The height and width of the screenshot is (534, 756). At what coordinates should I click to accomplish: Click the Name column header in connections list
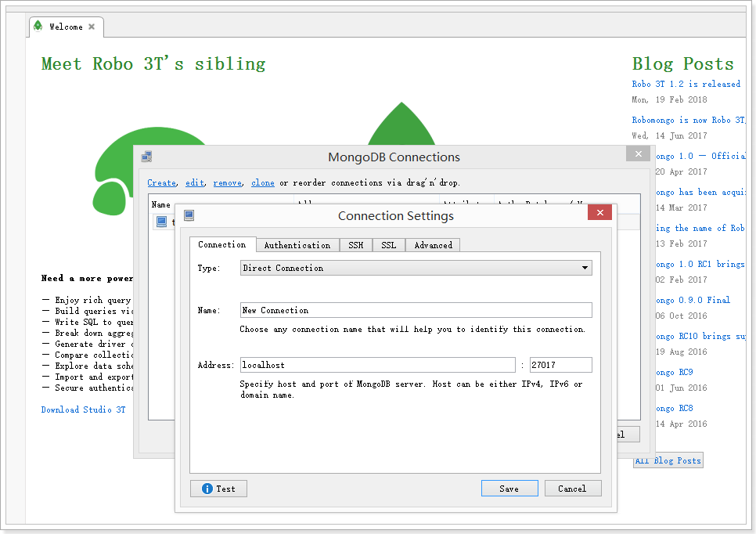click(x=161, y=204)
